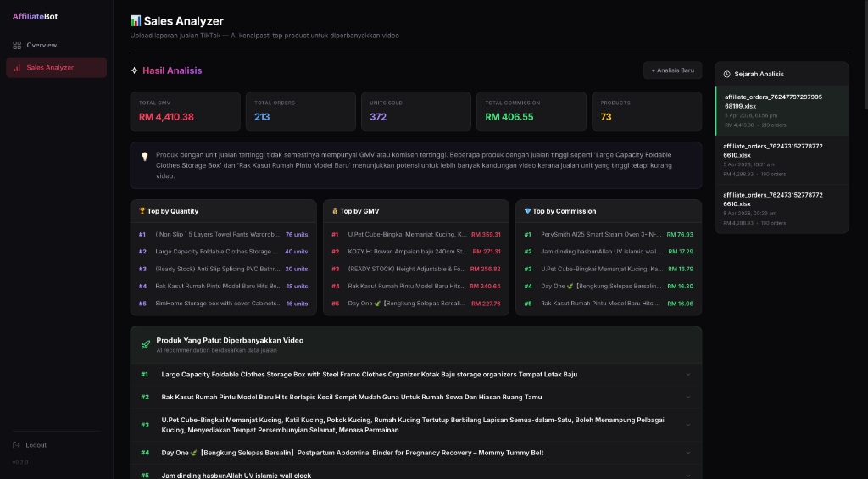Image resolution: width=868 pixels, height=479 pixels.
Task: Select quantity row #1 5 Layers Towel Pants Wardrobe
Action: (x=223, y=234)
